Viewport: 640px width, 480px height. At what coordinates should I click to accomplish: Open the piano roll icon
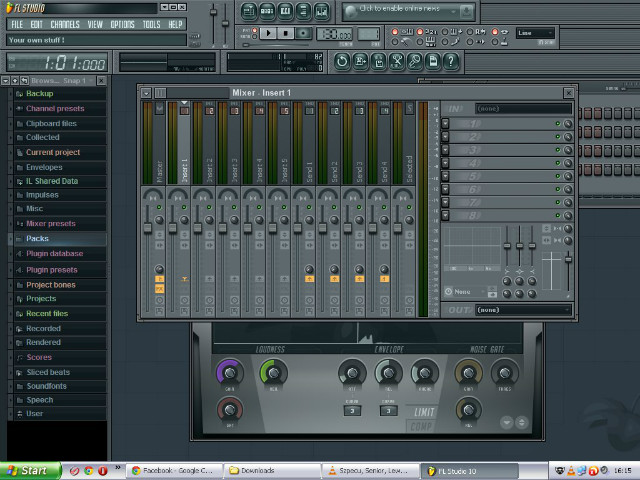285,11
